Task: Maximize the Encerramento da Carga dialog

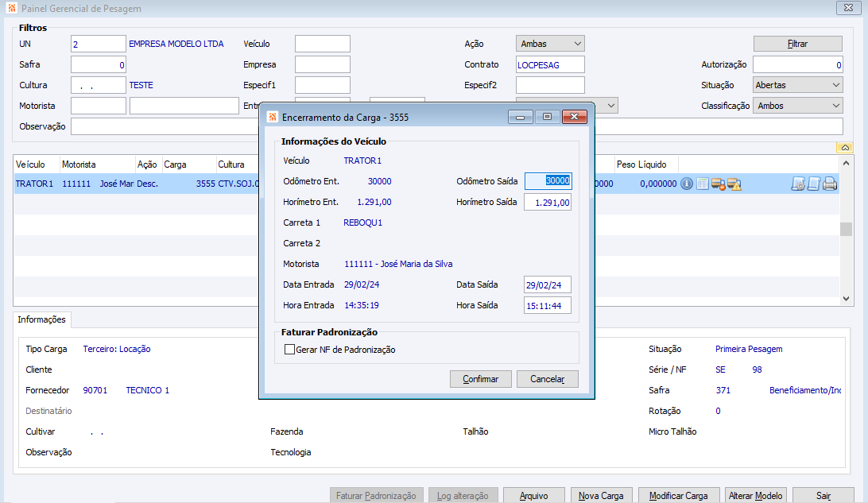Action: pos(547,117)
